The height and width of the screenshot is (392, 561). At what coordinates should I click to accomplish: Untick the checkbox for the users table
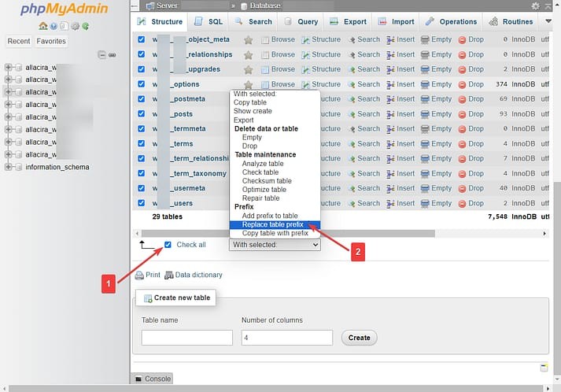[142, 203]
